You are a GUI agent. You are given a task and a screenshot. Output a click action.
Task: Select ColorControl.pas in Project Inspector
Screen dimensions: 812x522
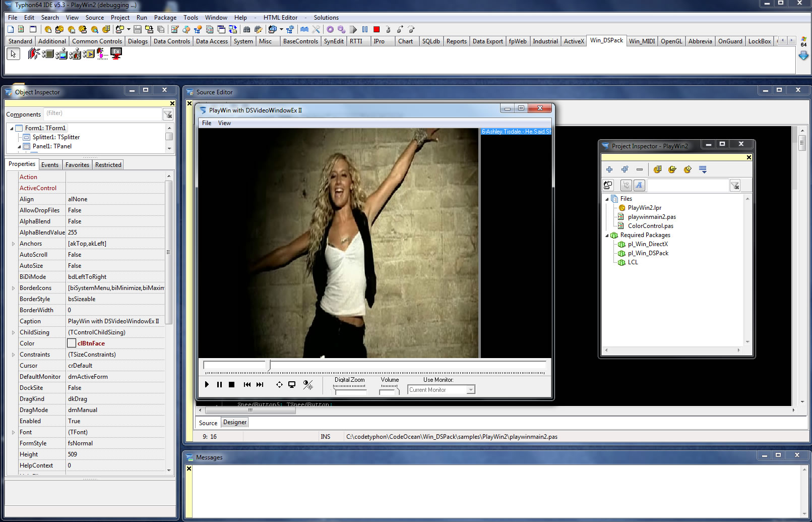650,226
